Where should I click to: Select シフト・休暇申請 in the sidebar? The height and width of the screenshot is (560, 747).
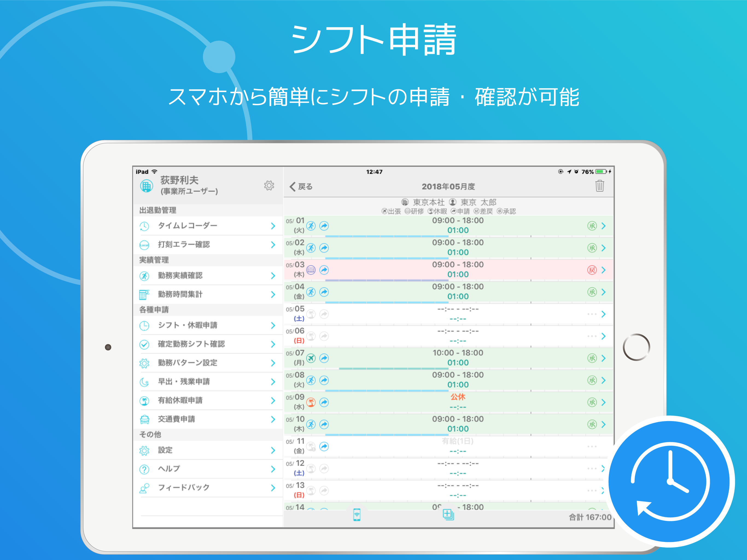point(208,325)
